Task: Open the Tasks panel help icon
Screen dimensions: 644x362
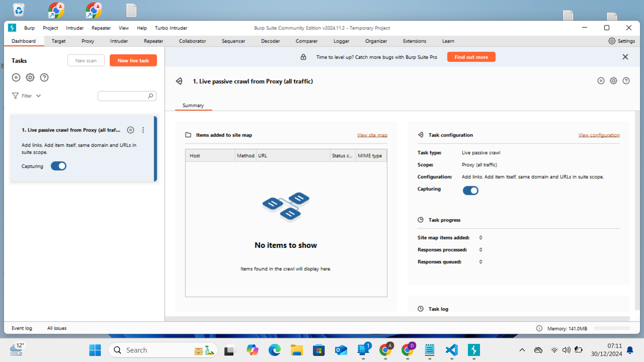Action: (44, 77)
